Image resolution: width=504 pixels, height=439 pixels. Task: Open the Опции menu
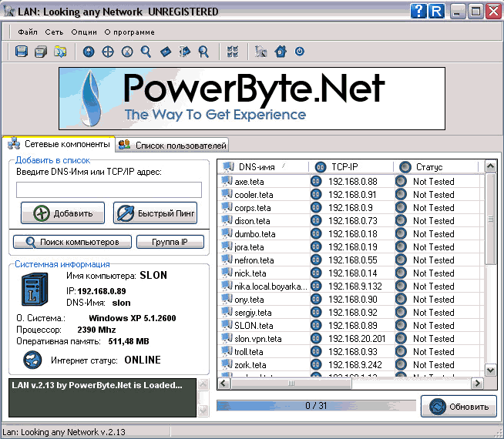point(84,32)
